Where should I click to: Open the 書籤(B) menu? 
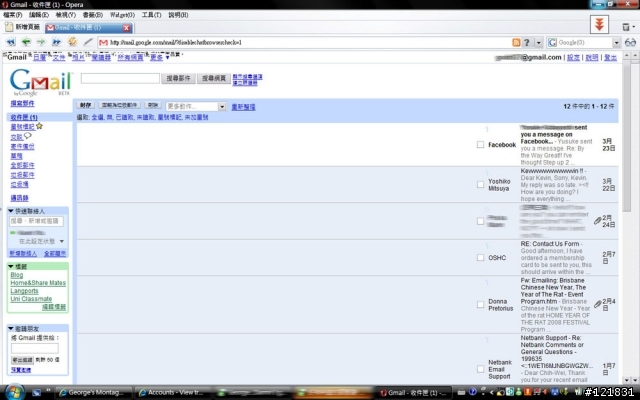tap(93, 15)
